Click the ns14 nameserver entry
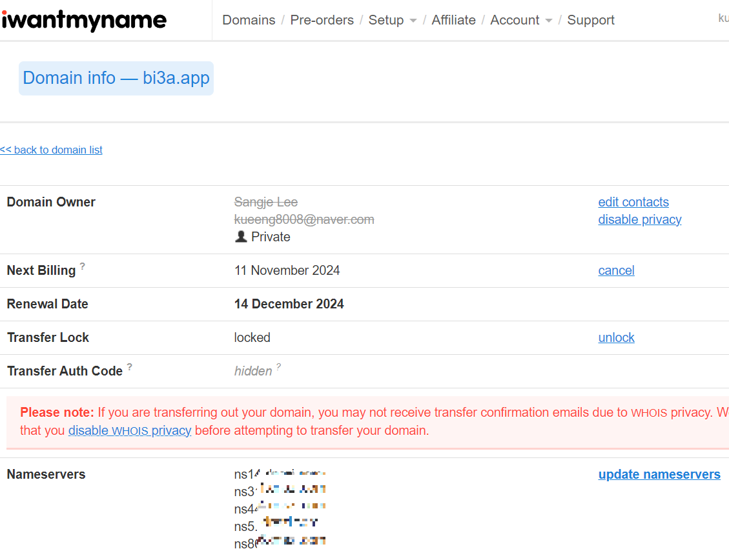 point(280,474)
